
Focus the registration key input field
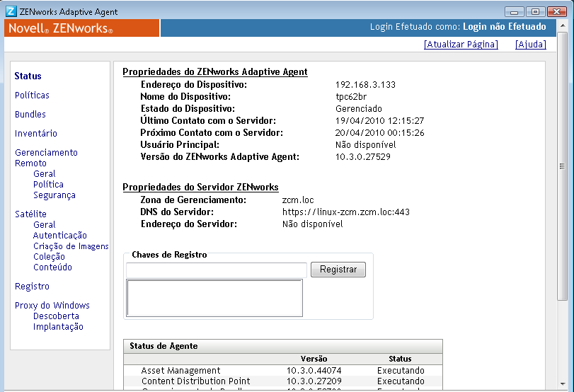[x=217, y=270]
